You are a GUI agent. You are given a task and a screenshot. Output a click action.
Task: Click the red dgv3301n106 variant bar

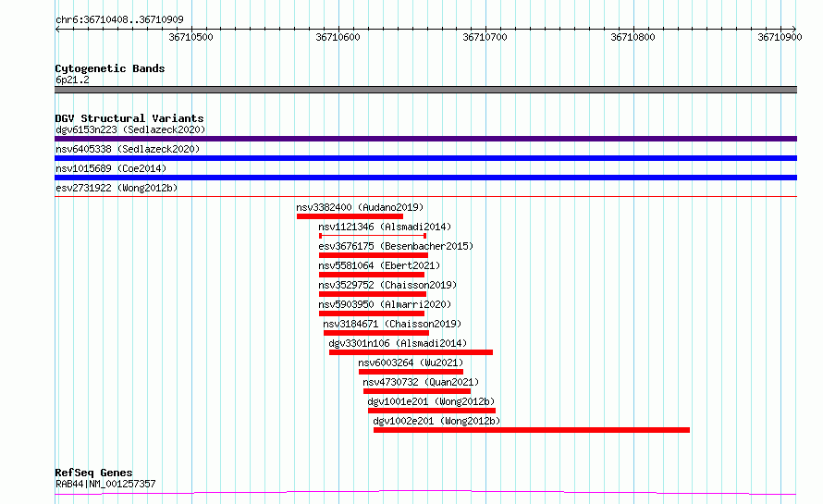click(411, 352)
